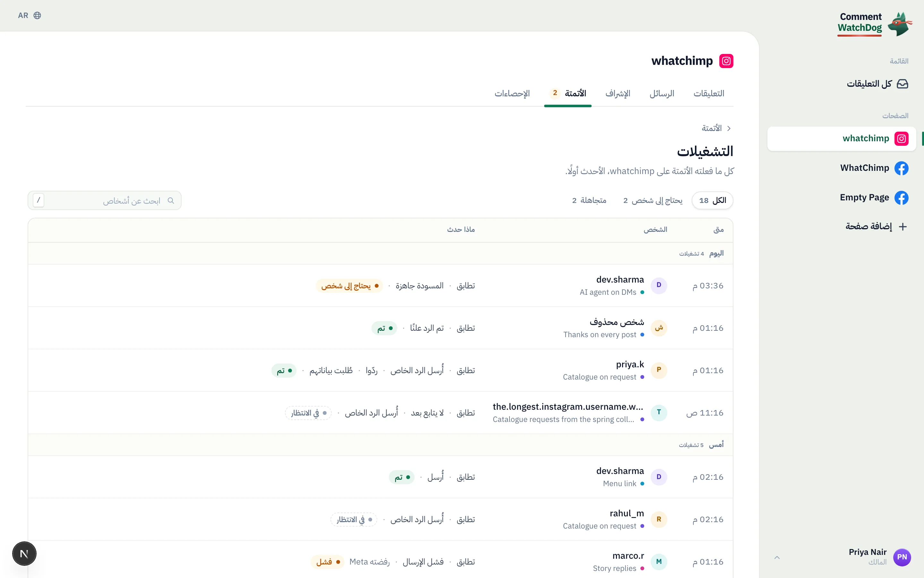Click the "طُلبت بياناتهم" step in priya.k row

331,371
